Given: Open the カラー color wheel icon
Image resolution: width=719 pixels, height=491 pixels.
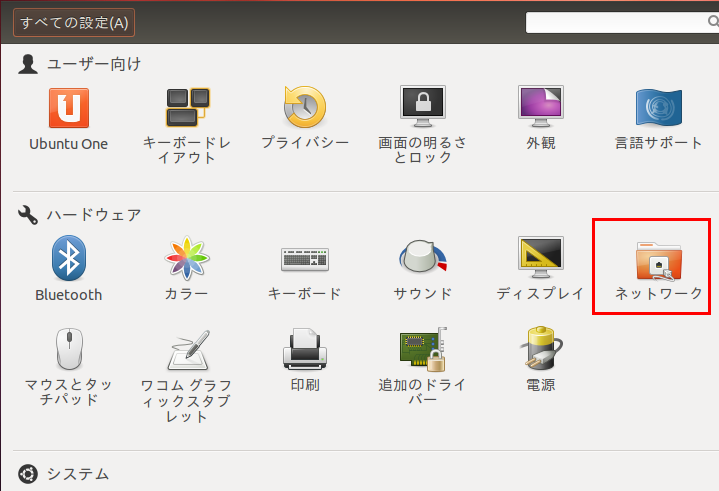Looking at the screenshot, I should point(187,258).
